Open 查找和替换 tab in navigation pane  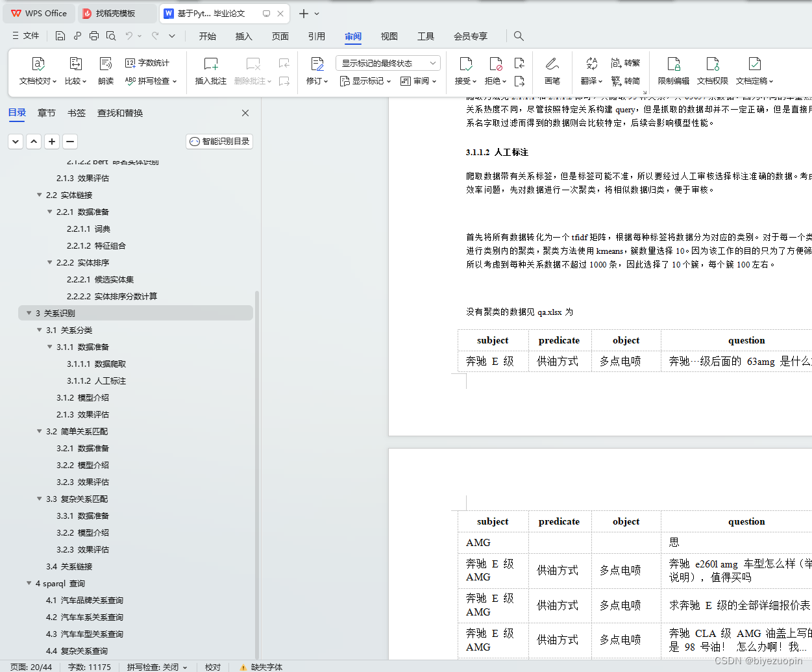pos(120,113)
